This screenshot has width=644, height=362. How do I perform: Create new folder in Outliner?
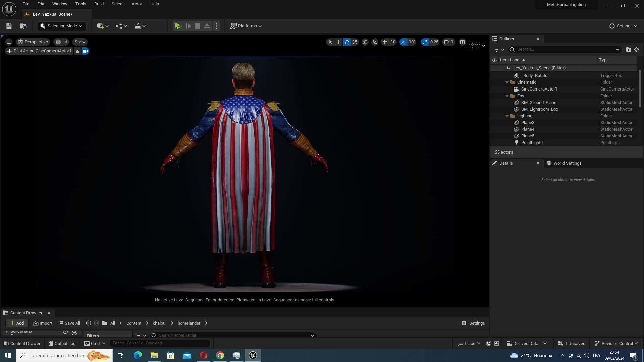coord(628,49)
